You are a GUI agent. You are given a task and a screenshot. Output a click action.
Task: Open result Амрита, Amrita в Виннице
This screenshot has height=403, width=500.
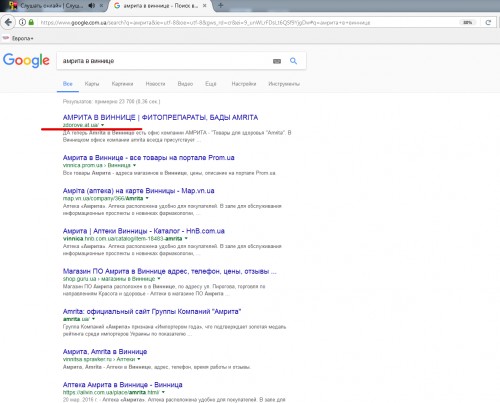coord(105,351)
